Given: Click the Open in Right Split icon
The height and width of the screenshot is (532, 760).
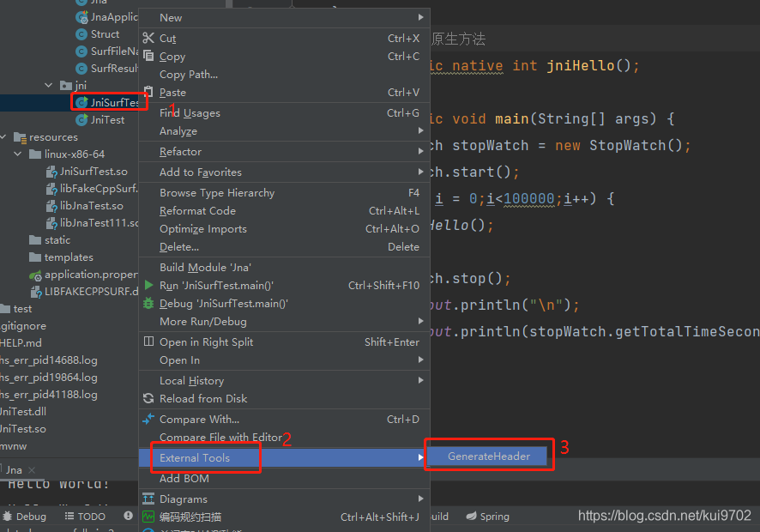Looking at the screenshot, I should click(148, 342).
